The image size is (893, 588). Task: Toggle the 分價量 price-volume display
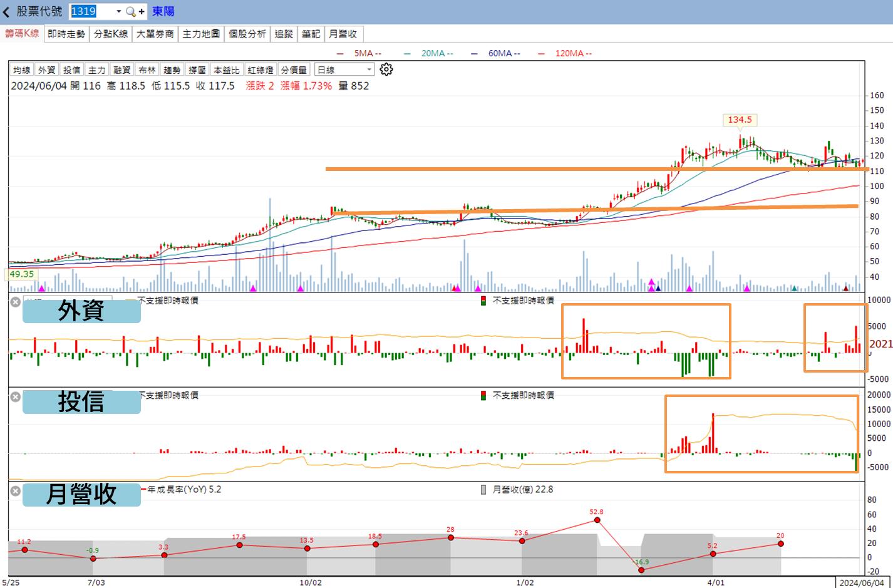click(294, 70)
